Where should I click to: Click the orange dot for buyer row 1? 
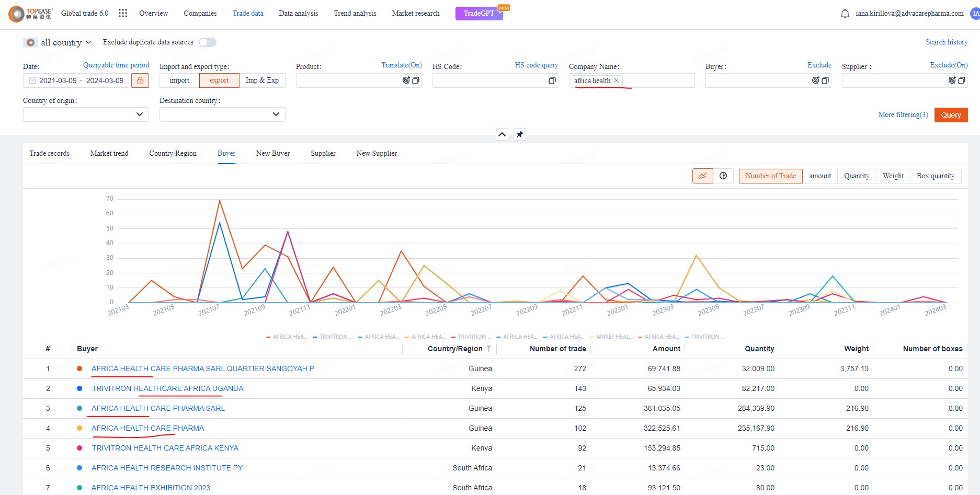(79, 369)
